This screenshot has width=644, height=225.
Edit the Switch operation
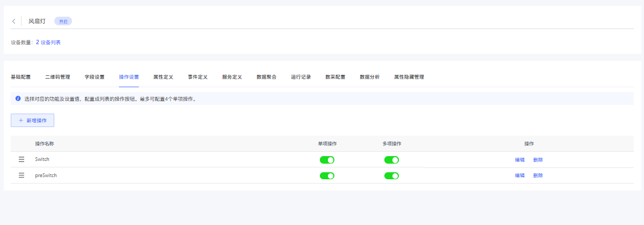click(x=519, y=160)
